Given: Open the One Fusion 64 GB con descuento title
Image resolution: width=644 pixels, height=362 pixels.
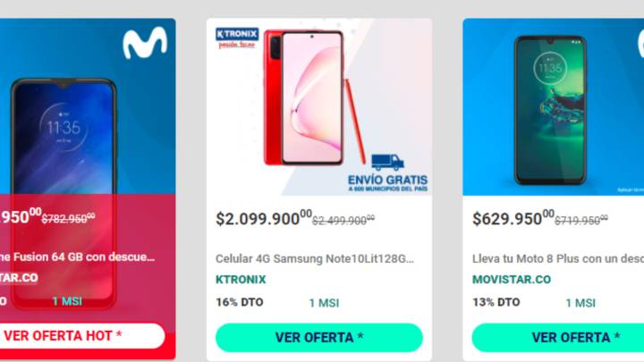Looking at the screenshot, I should tap(77, 257).
